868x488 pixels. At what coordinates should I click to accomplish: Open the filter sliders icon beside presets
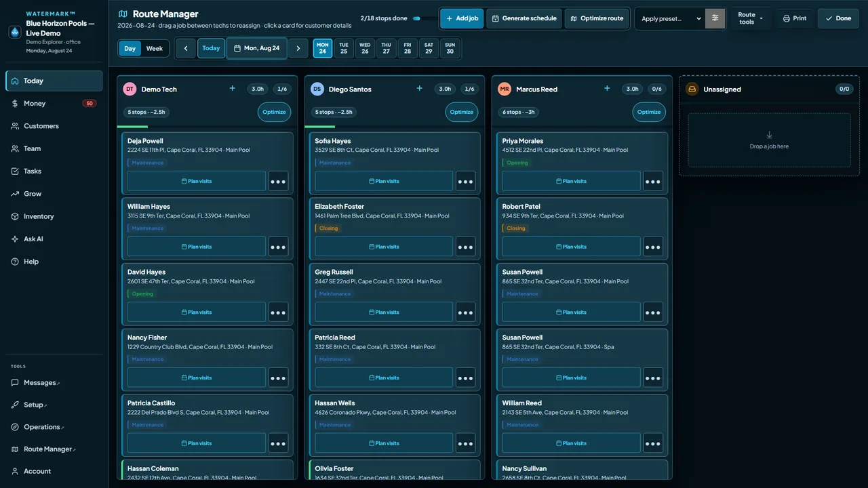pos(715,18)
